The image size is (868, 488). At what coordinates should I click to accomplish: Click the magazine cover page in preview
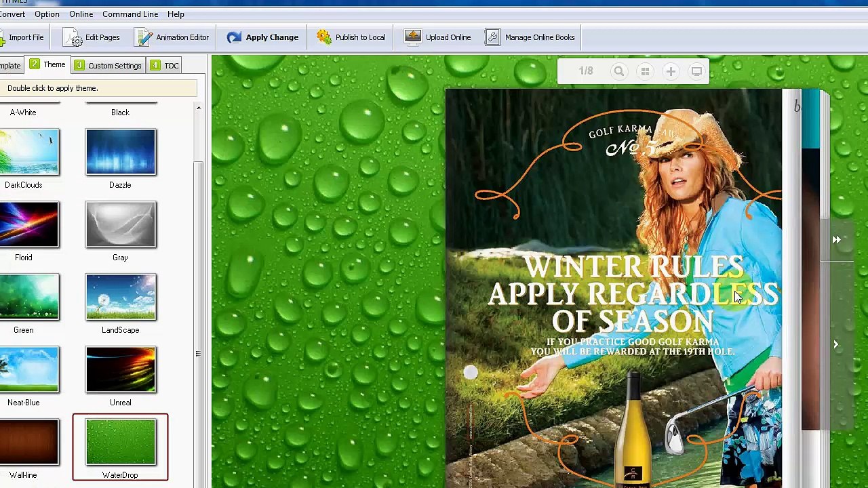[614, 288]
